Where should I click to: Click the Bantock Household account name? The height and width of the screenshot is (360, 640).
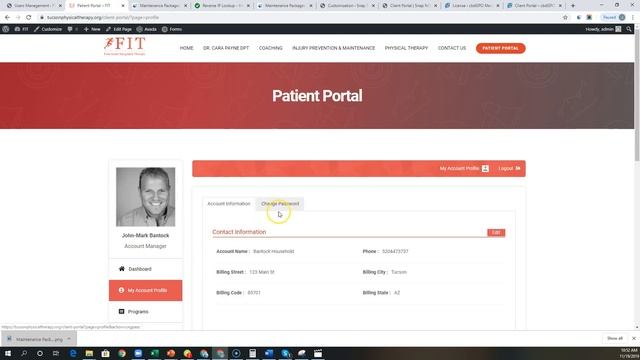pyautogui.click(x=273, y=251)
